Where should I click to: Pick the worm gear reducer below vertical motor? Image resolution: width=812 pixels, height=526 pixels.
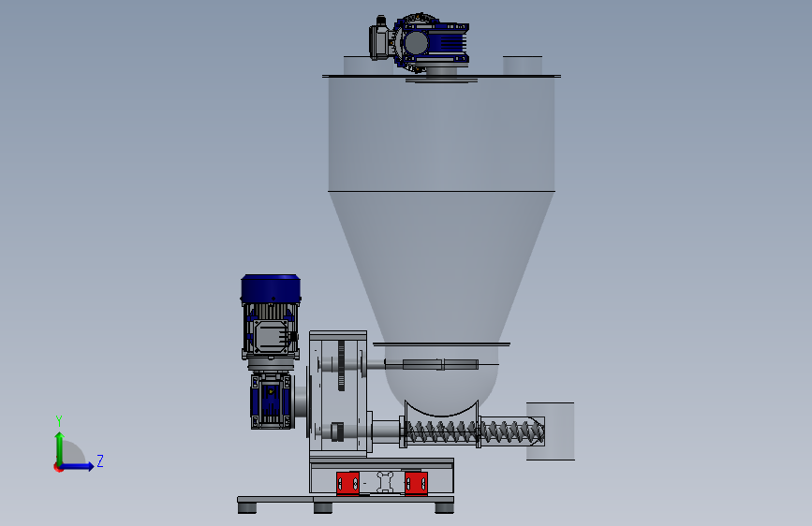click(273, 401)
